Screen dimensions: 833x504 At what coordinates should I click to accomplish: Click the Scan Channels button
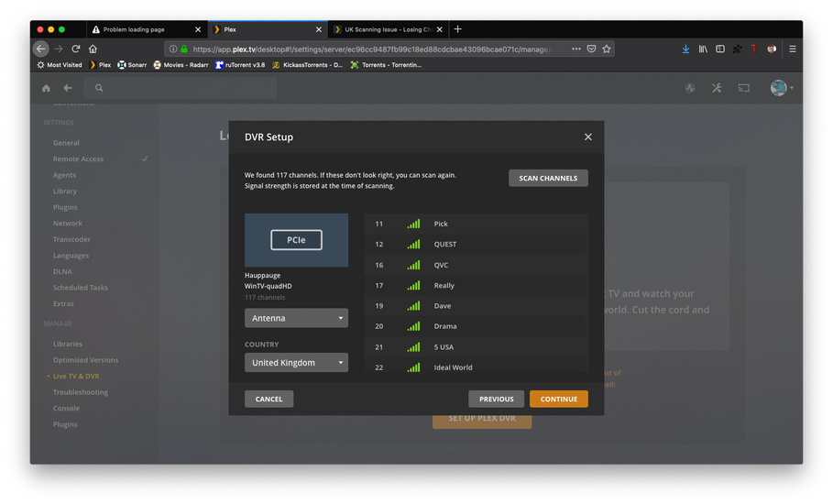click(x=548, y=178)
